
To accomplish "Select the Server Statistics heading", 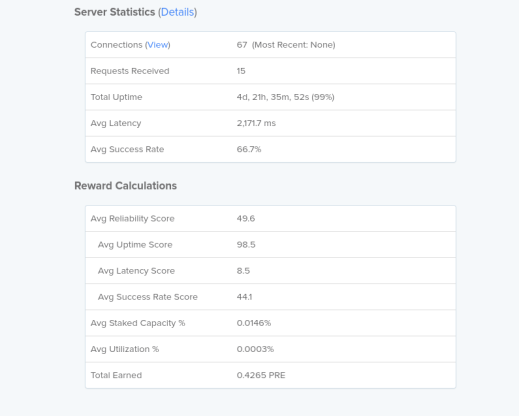I will tap(115, 12).
